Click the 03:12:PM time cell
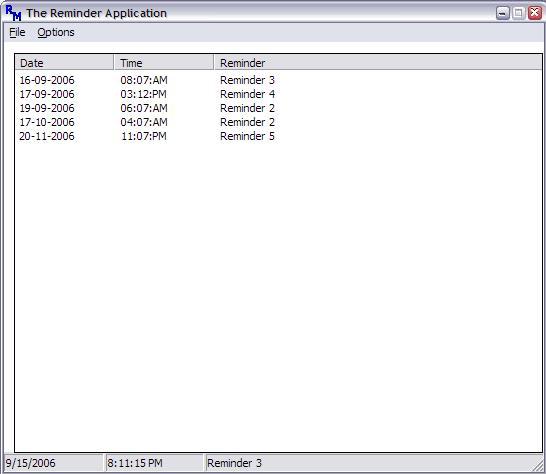This screenshot has height=474, width=546. 143,94
